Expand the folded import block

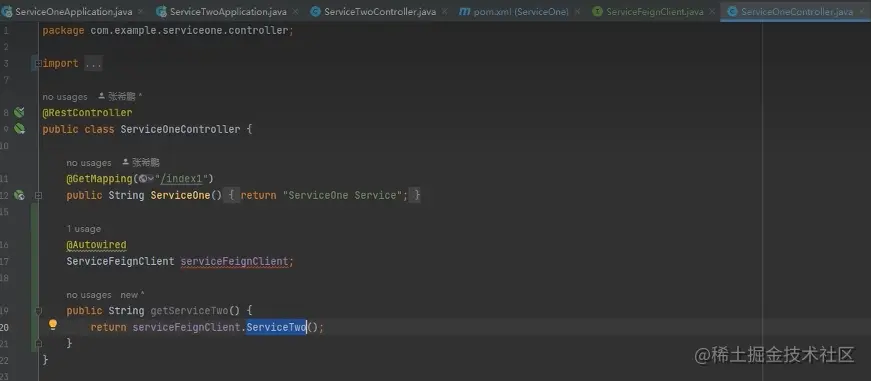(x=38, y=63)
